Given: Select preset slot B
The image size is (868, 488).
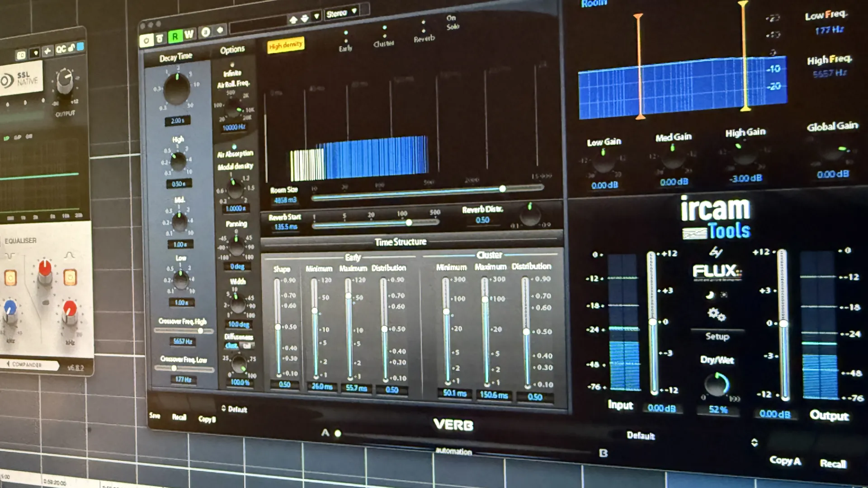Looking at the screenshot, I should click(x=603, y=453).
